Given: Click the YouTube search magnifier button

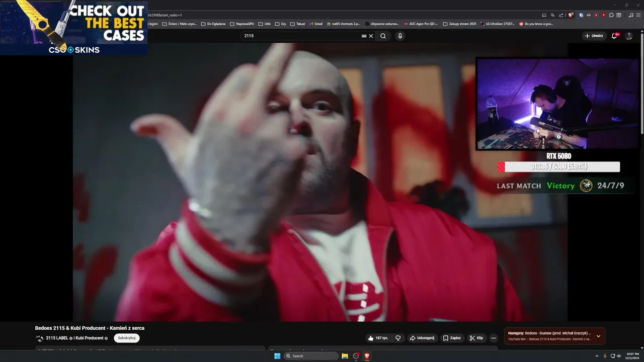Looking at the screenshot, I should point(383,36).
